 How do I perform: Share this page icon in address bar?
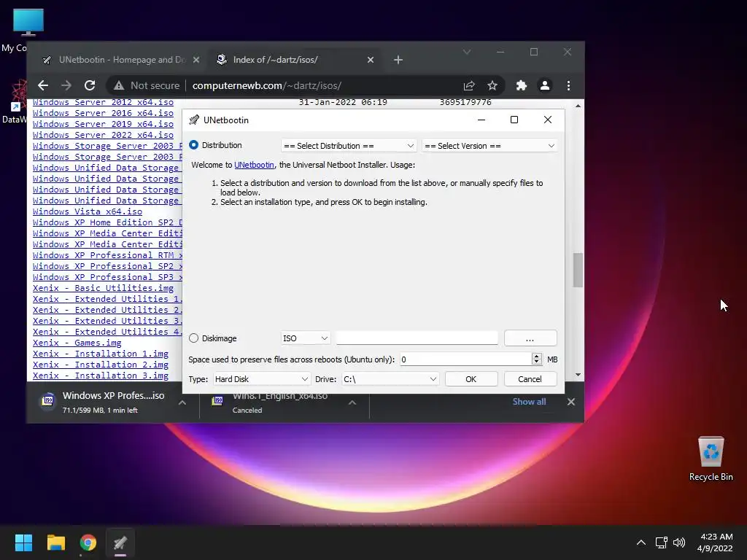pos(469,86)
